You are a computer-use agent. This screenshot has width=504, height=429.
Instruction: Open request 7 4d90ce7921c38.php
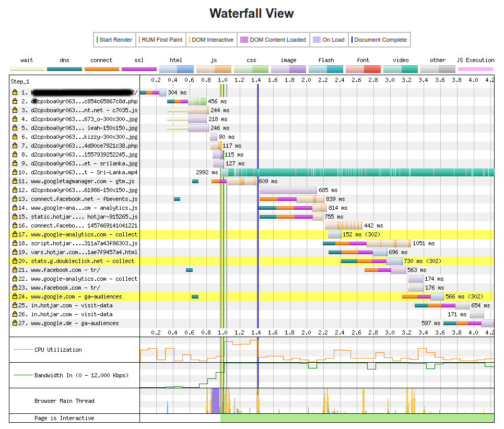coord(84,146)
